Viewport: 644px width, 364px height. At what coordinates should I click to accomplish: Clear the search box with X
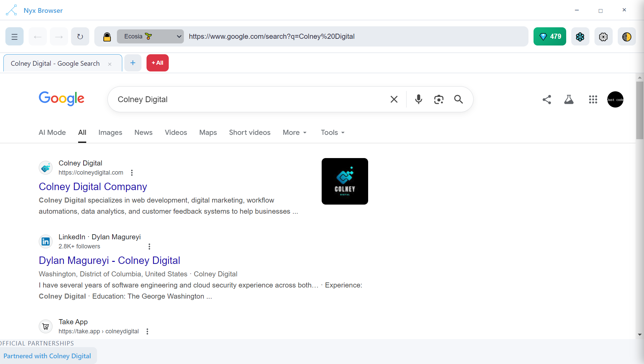point(394,99)
